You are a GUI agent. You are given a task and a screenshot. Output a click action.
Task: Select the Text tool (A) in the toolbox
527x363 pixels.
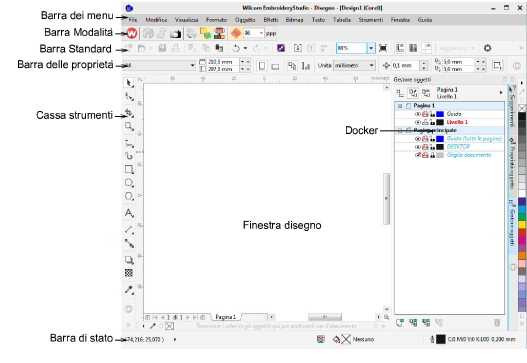[129, 213]
